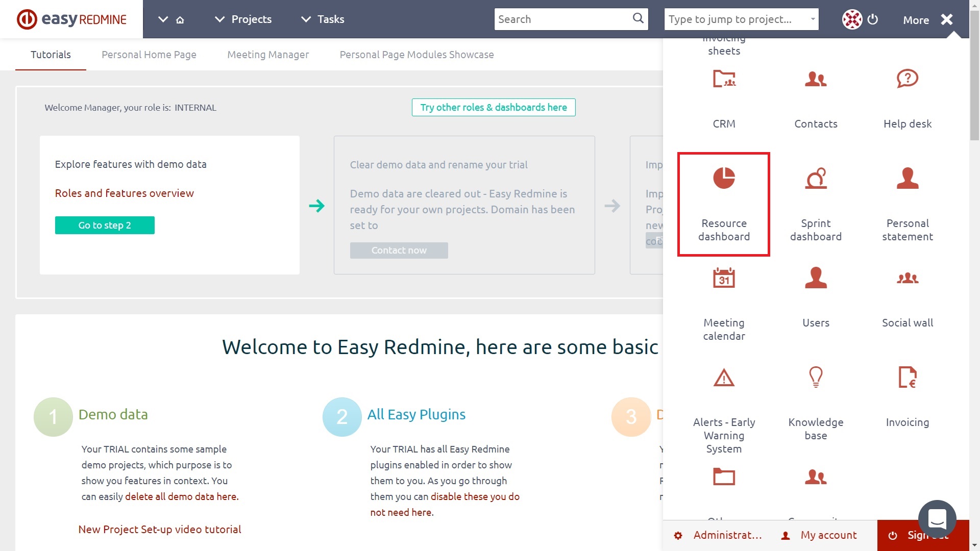Expand the home dropdown chevron

coord(163,19)
